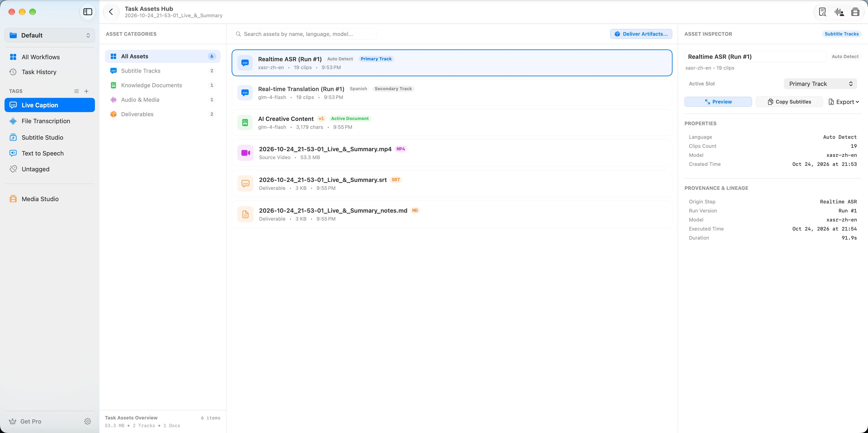This screenshot has width=868, height=433.
Task: Open Text to Speech tag
Action: tap(50, 153)
